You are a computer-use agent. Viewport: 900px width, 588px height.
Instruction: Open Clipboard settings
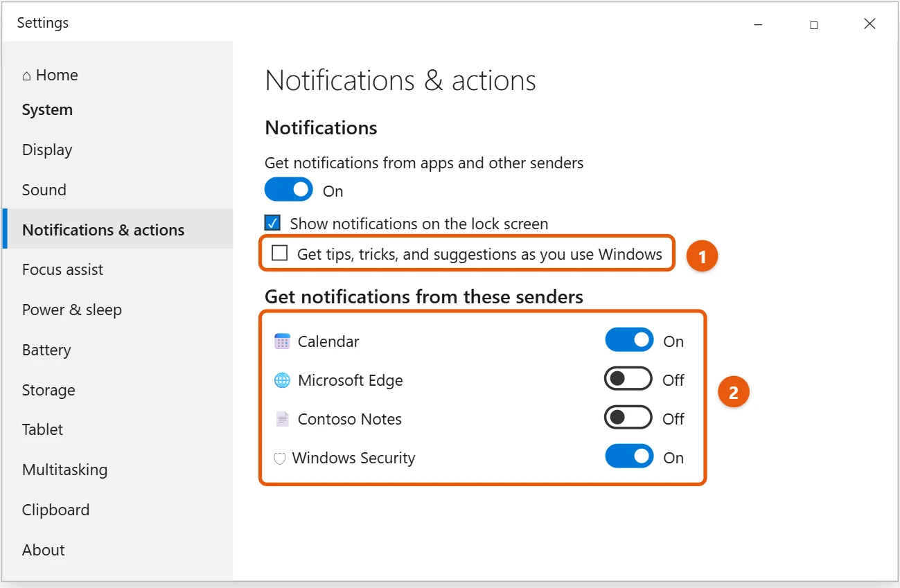[55, 510]
